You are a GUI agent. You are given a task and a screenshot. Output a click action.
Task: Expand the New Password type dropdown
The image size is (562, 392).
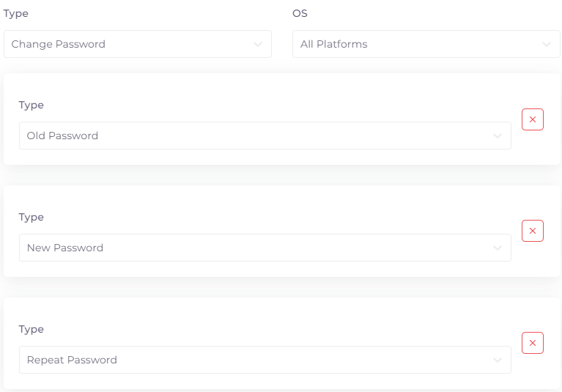pos(265,248)
